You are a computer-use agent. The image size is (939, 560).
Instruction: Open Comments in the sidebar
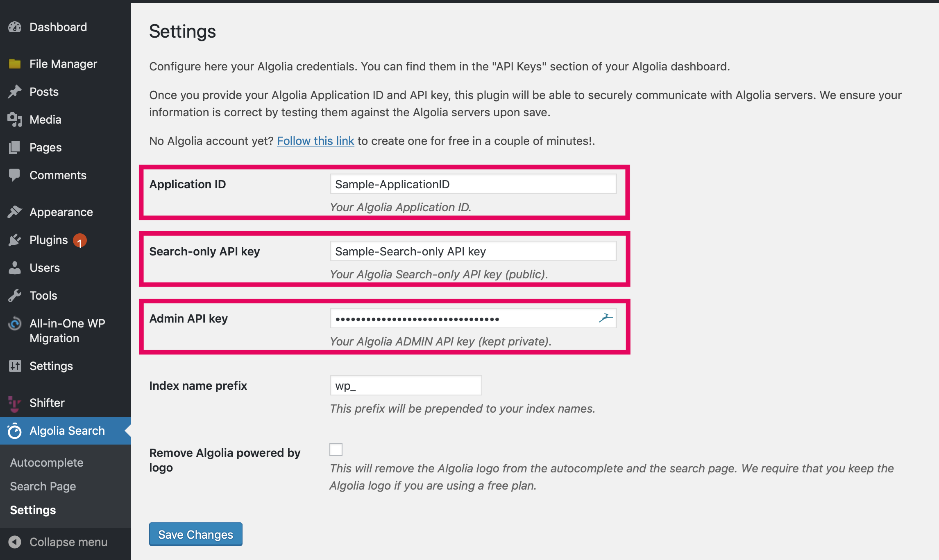66,175
